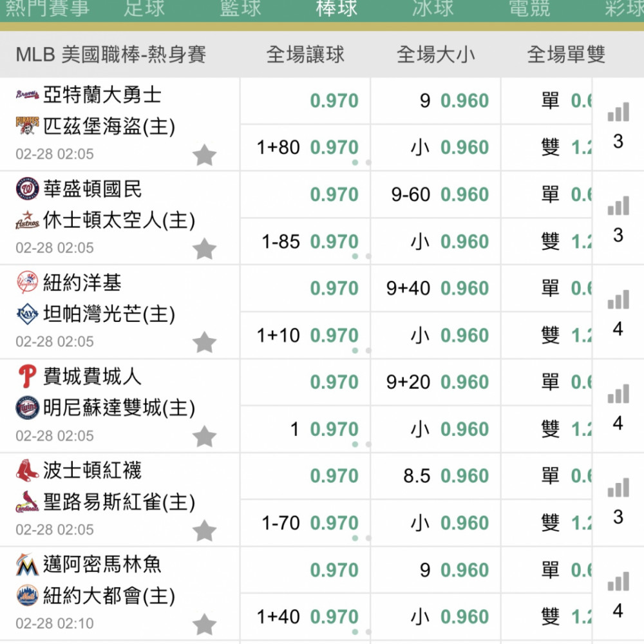
Task: Open stats chart icon for 費城費城人 game
Action: click(x=618, y=393)
